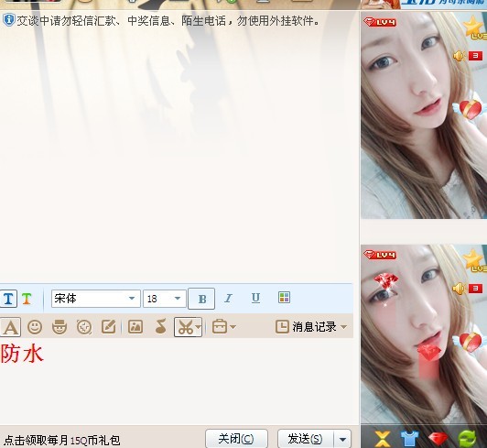Open the emoticon smiley picker

[35, 327]
